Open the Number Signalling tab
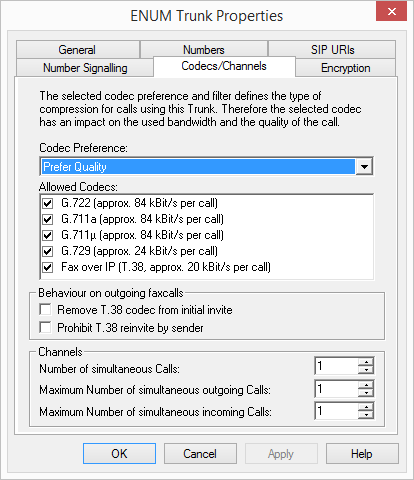Viewport: 414px width, 480px height. [x=85, y=68]
